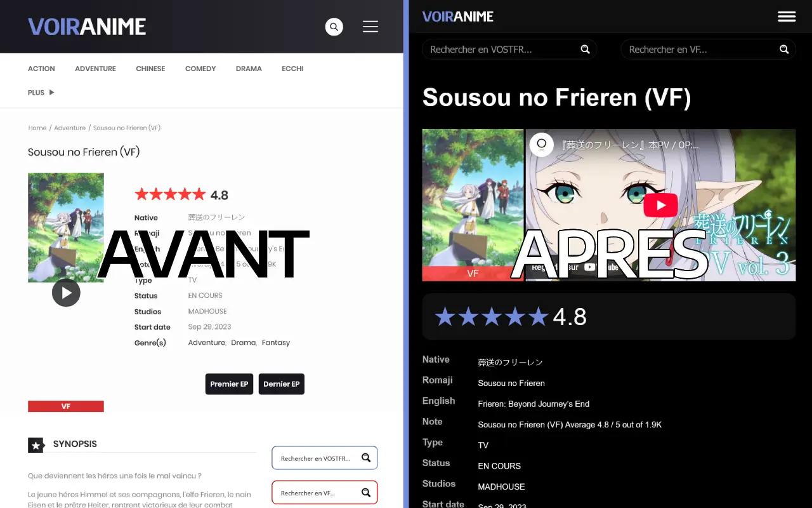812x508 pixels.
Task: Open the Adventure genre link
Action: click(x=207, y=343)
